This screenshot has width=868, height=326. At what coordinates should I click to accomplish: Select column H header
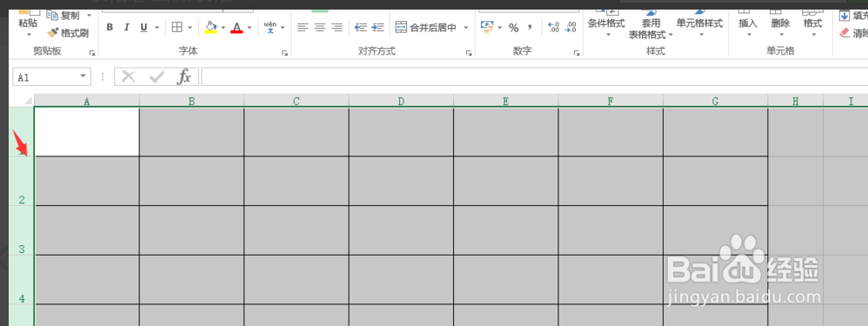click(x=796, y=100)
